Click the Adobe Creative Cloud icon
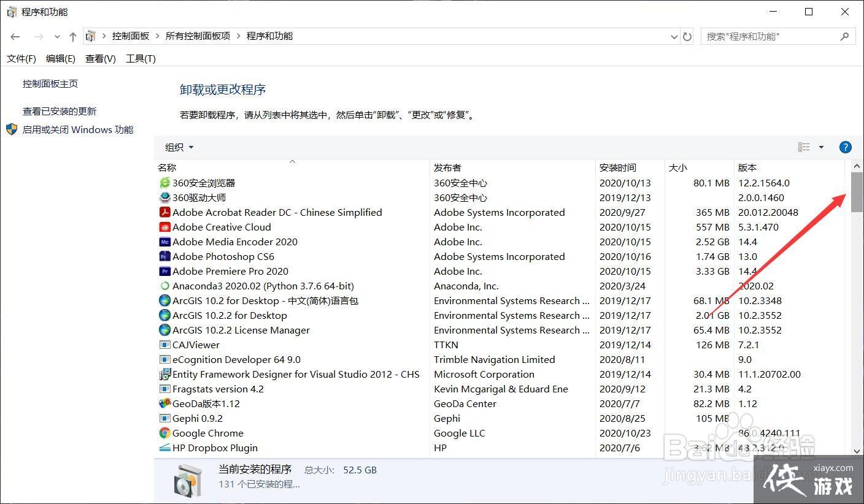Viewport: 864px width, 504px height. (x=164, y=227)
